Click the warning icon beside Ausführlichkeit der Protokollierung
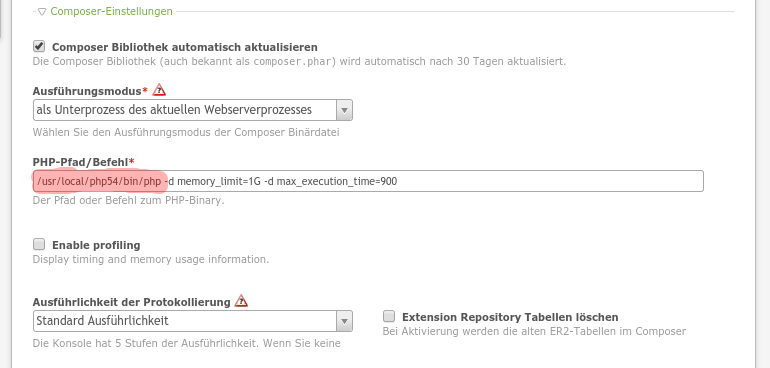 [241, 301]
